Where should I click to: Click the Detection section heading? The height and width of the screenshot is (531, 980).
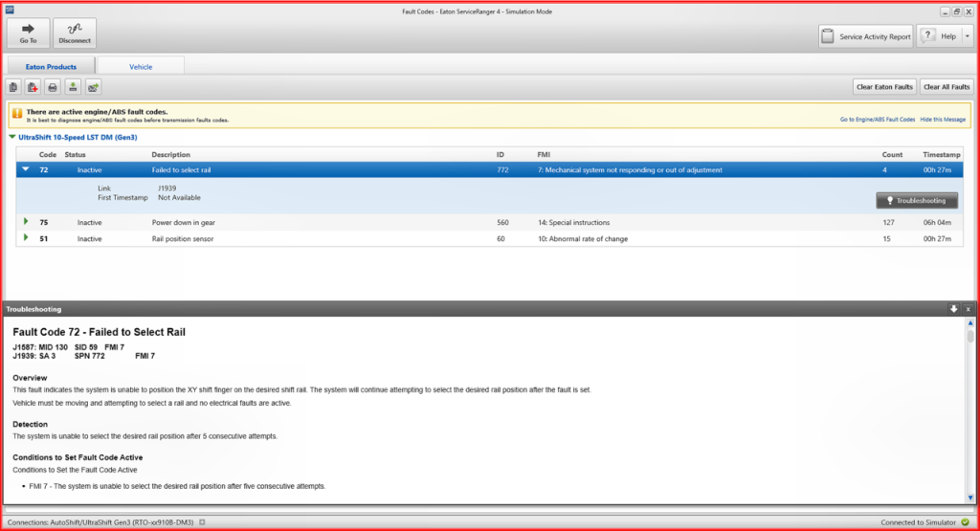pos(30,424)
